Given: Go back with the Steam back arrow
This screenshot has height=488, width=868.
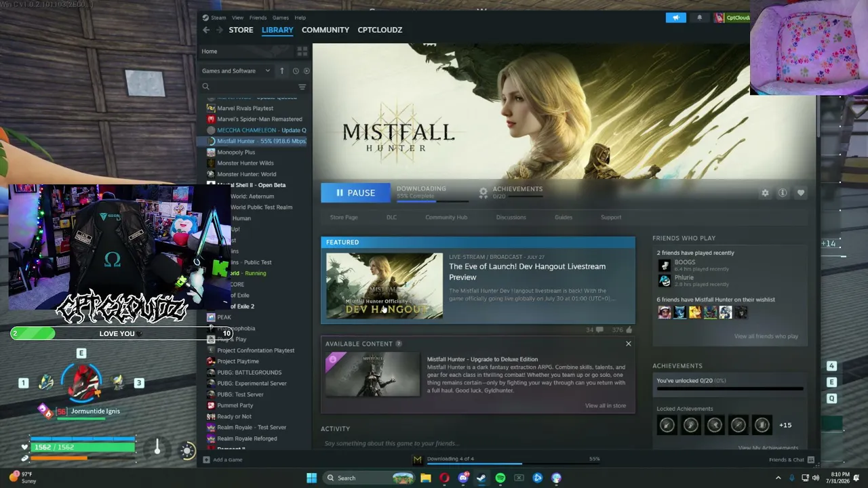Looking at the screenshot, I should (x=206, y=30).
